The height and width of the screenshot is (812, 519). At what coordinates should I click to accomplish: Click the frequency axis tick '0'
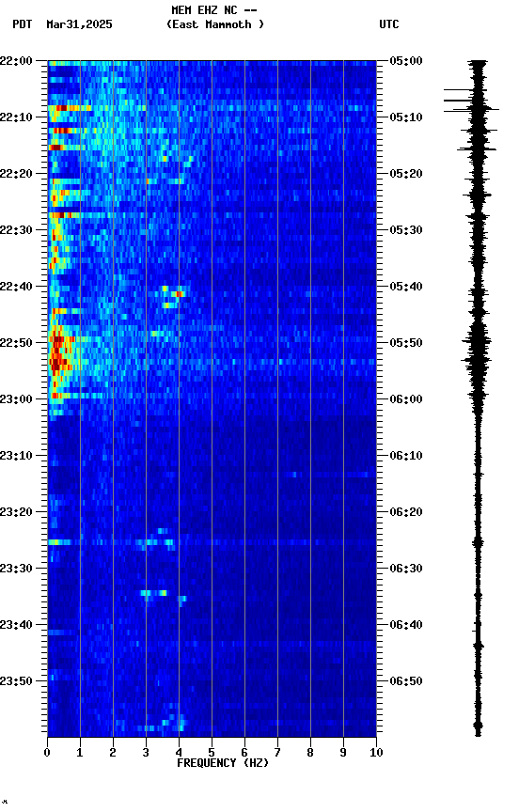[47, 753]
